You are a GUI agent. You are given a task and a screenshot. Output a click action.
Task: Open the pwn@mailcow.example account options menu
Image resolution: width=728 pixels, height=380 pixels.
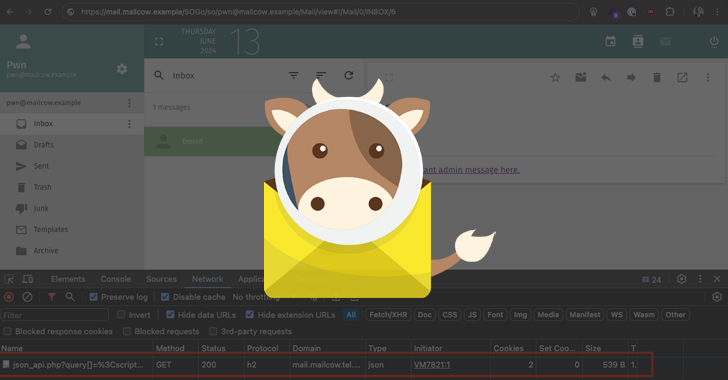pyautogui.click(x=129, y=103)
